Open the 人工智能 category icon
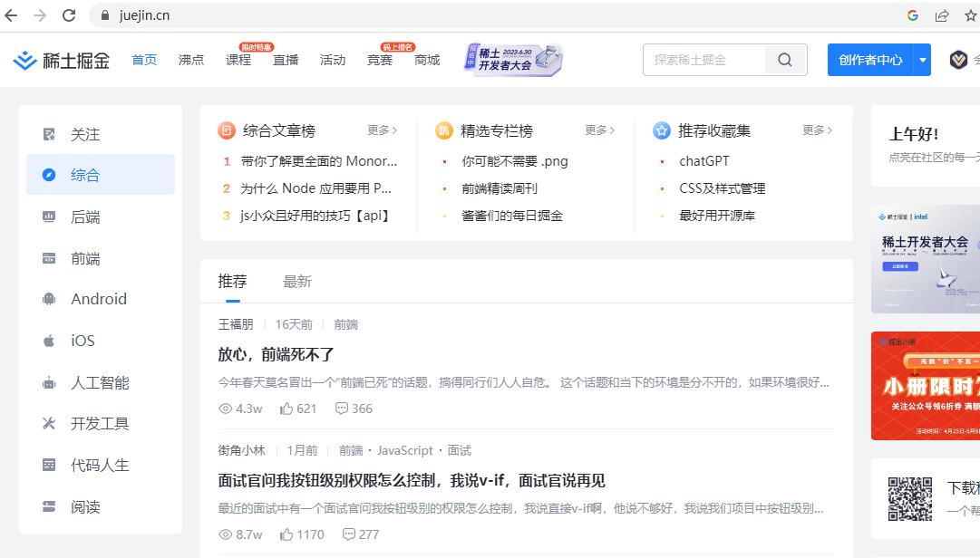This screenshot has height=558, width=980. pos(48,381)
